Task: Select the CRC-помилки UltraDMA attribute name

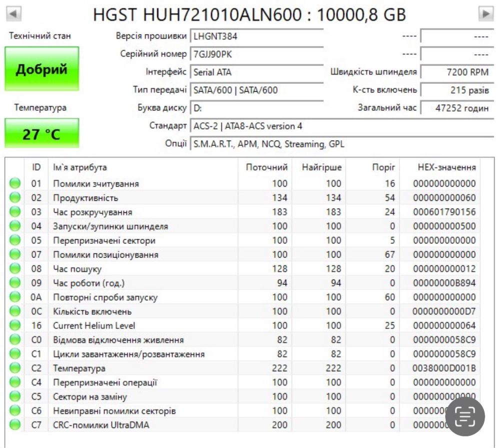Action: click(x=101, y=425)
